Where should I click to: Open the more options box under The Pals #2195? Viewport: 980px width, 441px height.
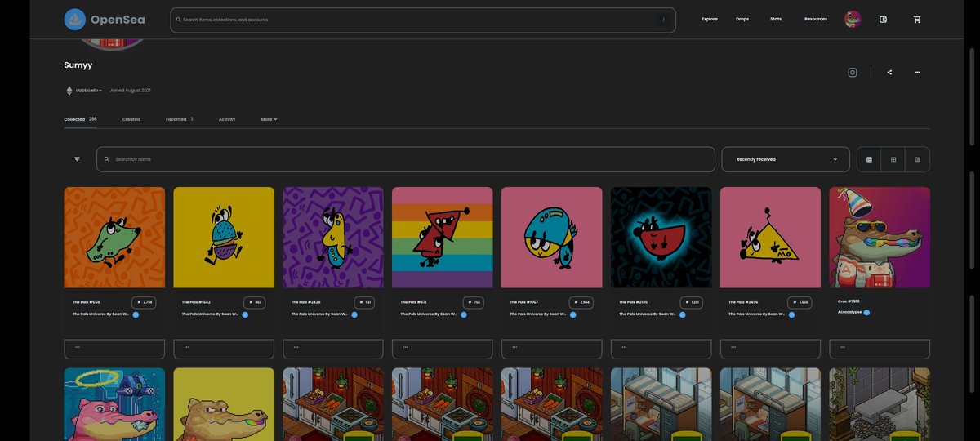661,350
